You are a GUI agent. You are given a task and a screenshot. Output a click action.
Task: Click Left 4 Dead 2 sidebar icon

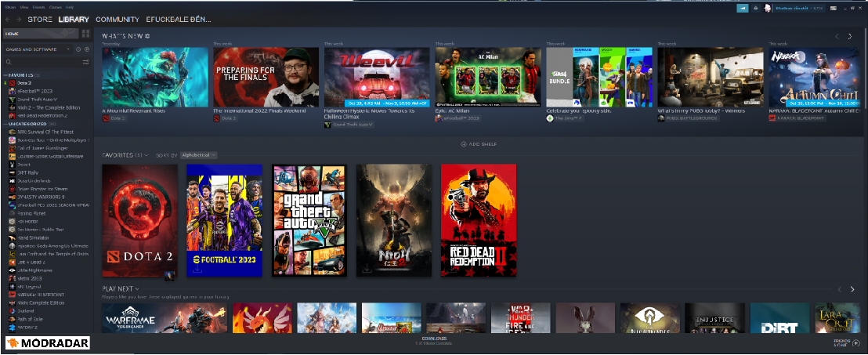tap(12, 262)
